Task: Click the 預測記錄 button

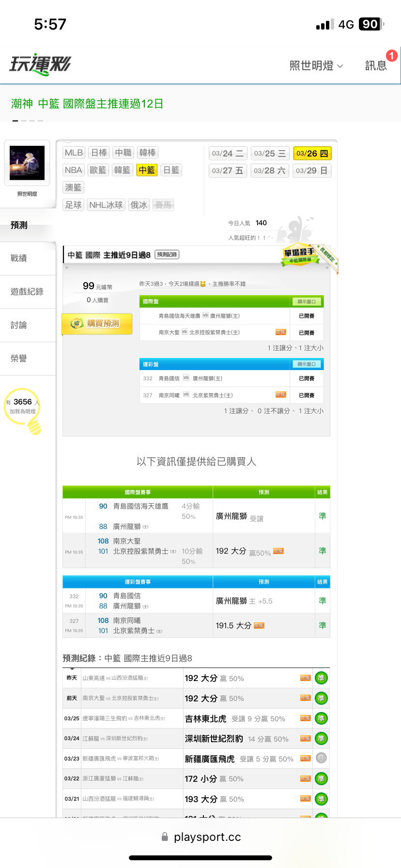Action: tap(167, 254)
